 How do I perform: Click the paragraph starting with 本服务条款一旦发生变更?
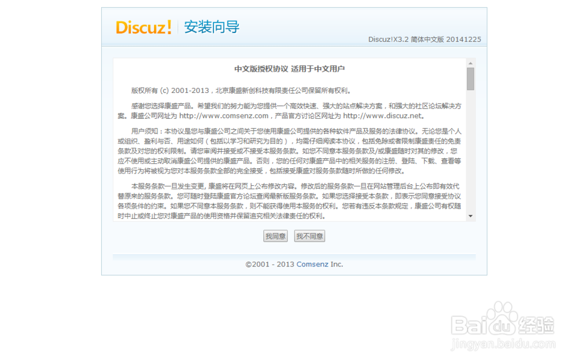click(x=289, y=201)
